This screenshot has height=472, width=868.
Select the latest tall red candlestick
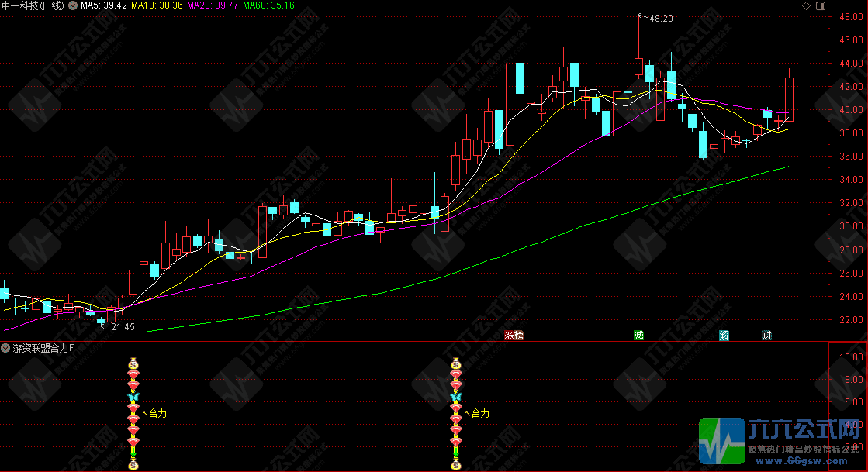click(x=789, y=99)
